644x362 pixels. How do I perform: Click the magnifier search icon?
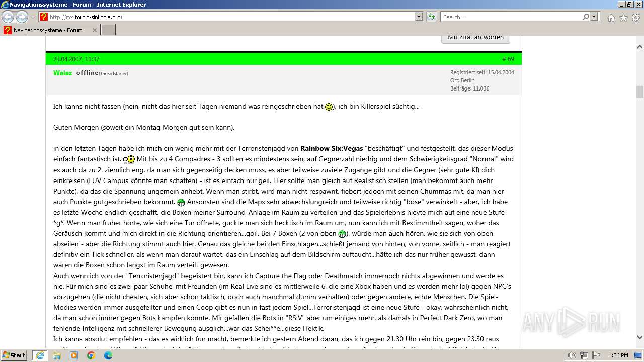click(586, 17)
